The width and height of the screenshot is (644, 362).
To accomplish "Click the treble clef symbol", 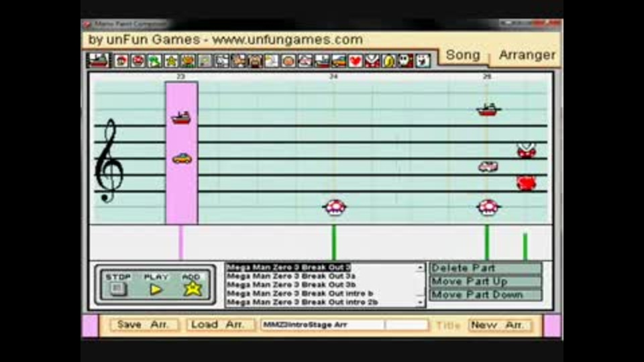I will point(109,161).
